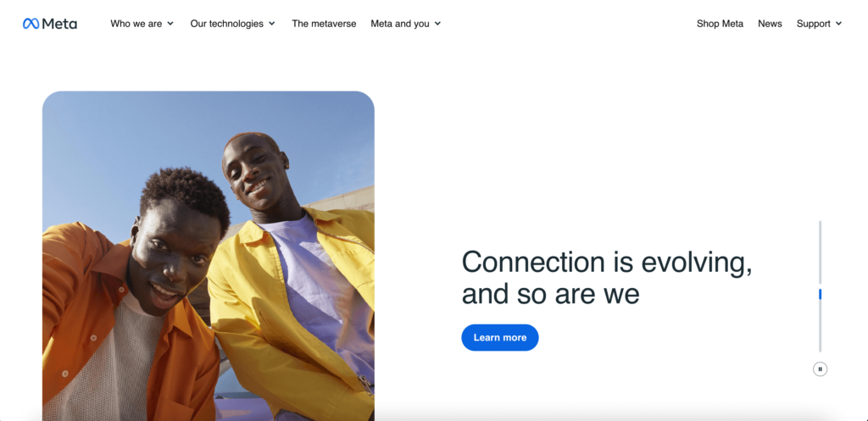Click the upper gray carousel progress segment

[x=820, y=252]
